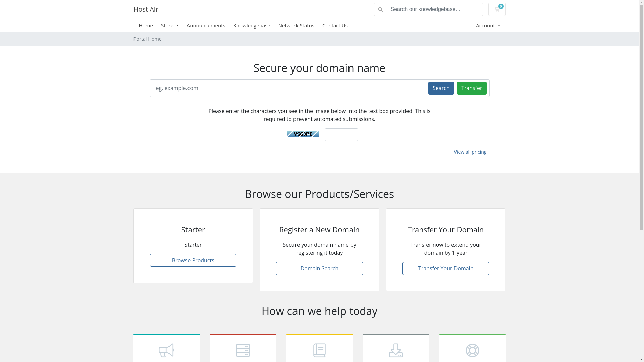
Task: Click the Secure your domain name heading
Action: (319, 68)
